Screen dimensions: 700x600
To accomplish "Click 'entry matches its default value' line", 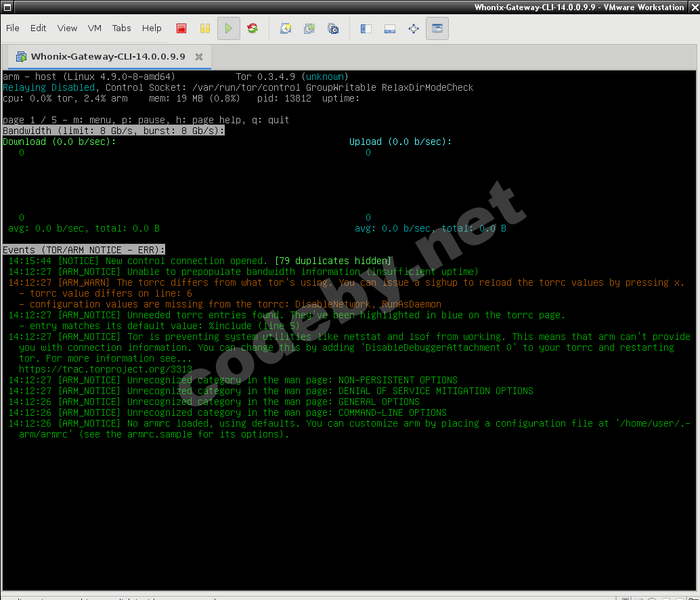I will (x=159, y=326).
